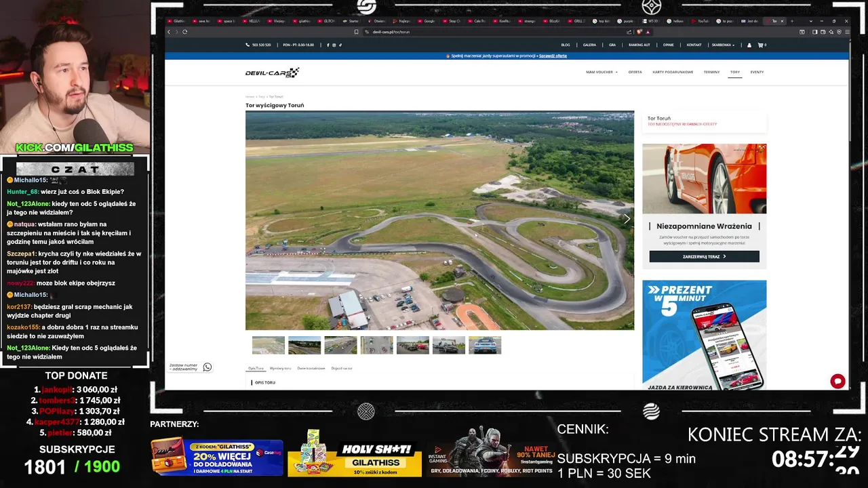Screen dimensions: 868x488
Task: Open the BLOG link in top bar
Action: 566,45
